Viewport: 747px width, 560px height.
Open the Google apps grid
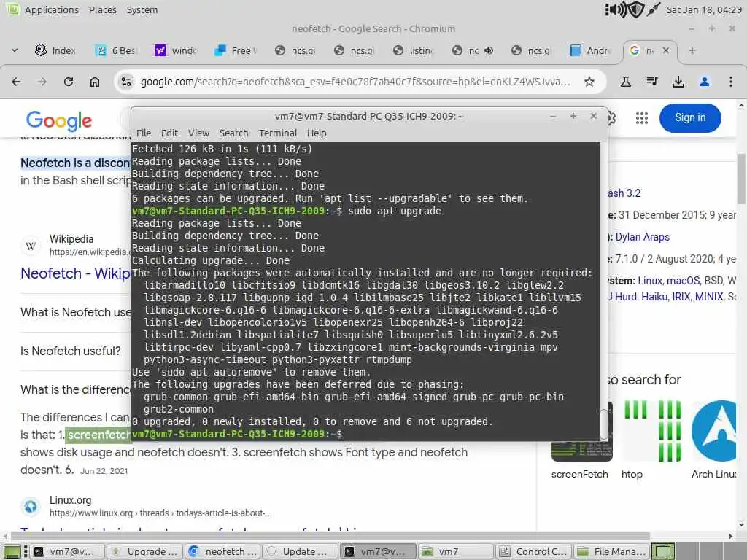(642, 118)
